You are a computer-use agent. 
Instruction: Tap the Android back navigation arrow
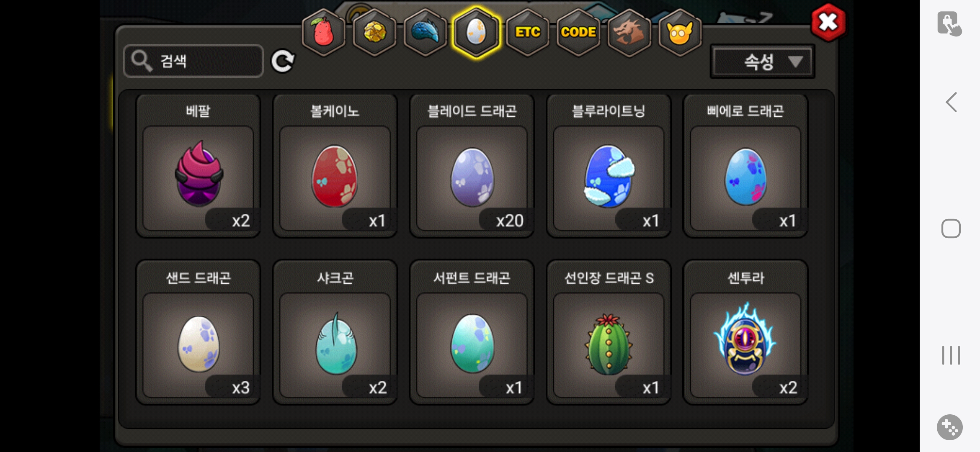pyautogui.click(x=951, y=102)
